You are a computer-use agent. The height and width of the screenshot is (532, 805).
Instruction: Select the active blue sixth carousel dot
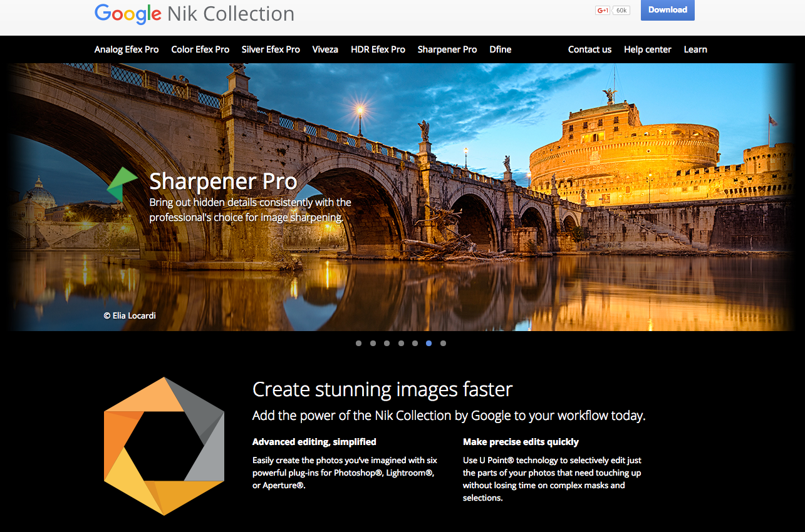point(429,343)
